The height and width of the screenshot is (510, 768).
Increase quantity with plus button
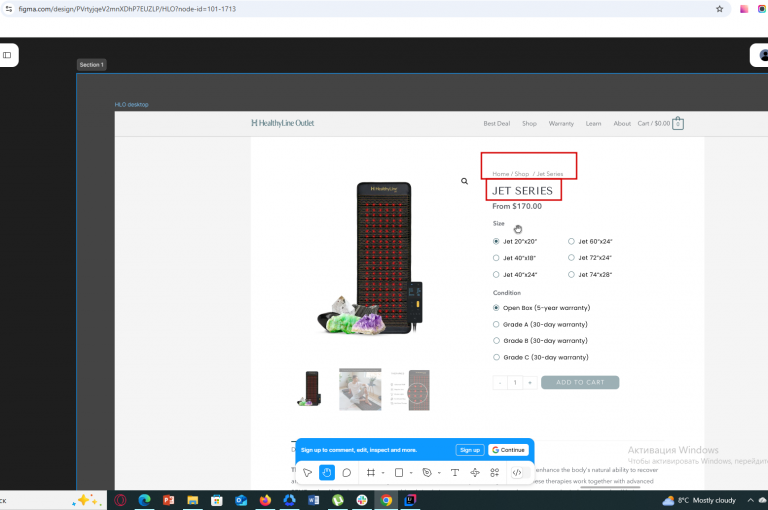(530, 383)
